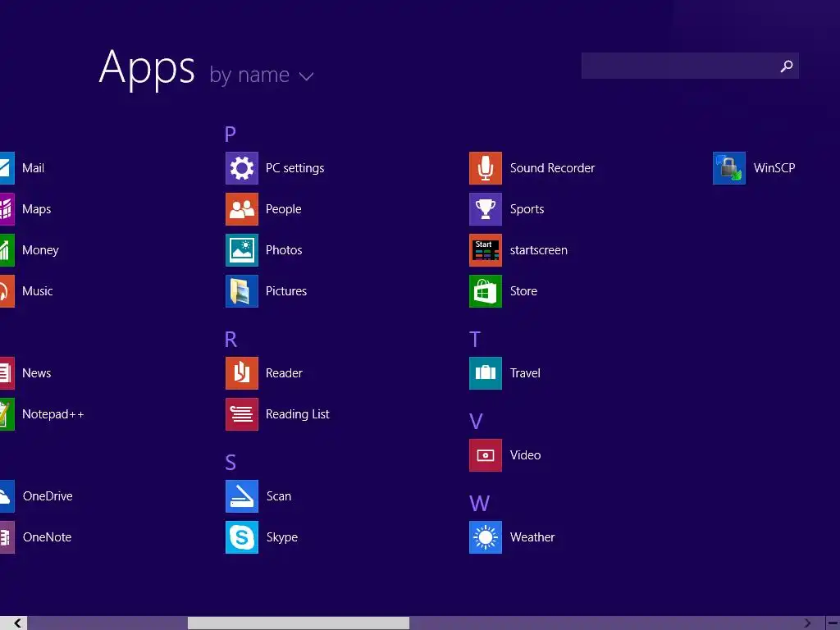The height and width of the screenshot is (630, 840).
Task: Select the letter V group header
Action: pyautogui.click(x=476, y=422)
